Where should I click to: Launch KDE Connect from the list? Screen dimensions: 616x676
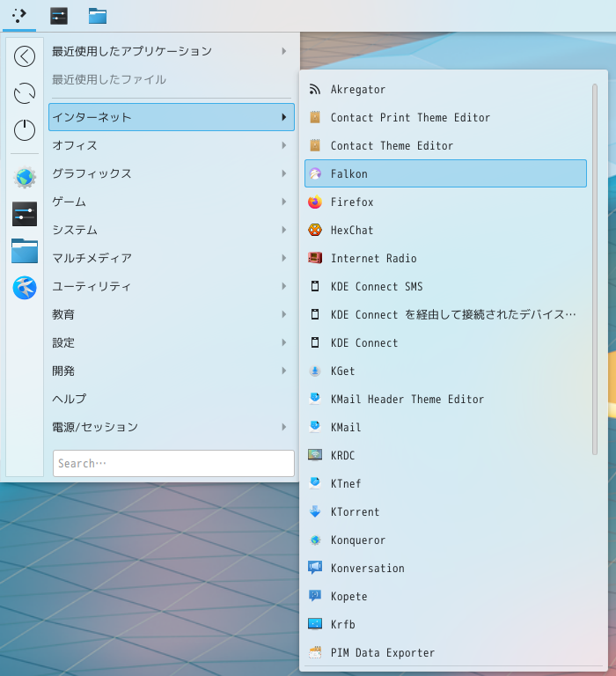[445, 342]
